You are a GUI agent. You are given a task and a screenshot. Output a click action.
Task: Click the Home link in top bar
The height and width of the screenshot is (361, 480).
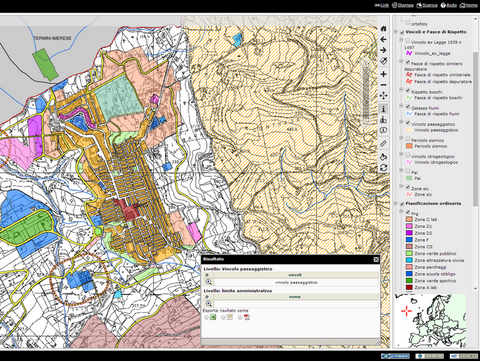pyautogui.click(x=468, y=5)
